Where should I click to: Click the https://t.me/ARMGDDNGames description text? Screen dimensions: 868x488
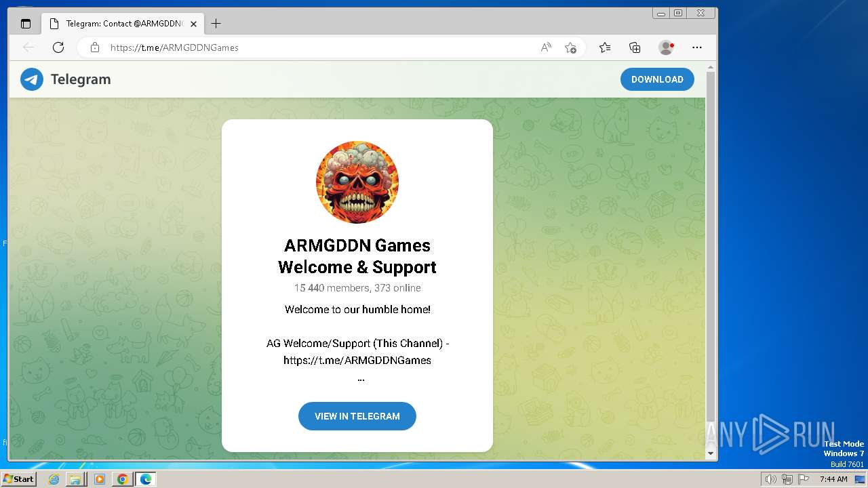pyautogui.click(x=357, y=361)
